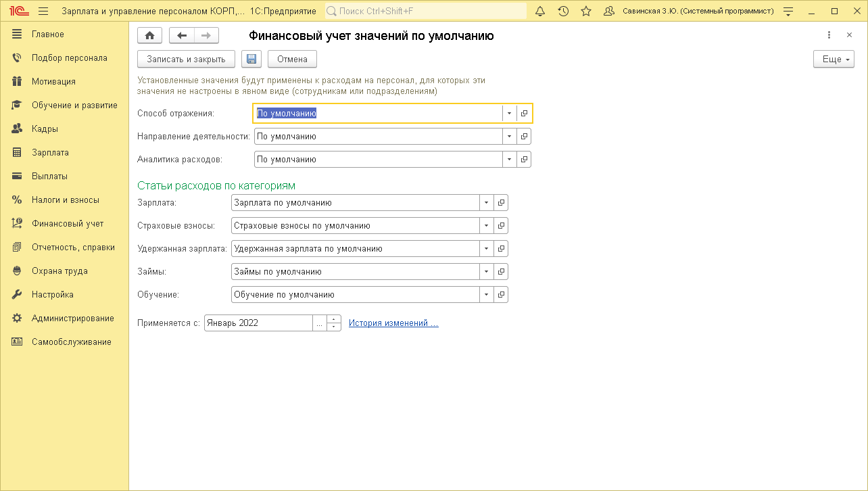This screenshot has width=868, height=491.
Task: Open the user discussions icon
Action: coord(608,11)
